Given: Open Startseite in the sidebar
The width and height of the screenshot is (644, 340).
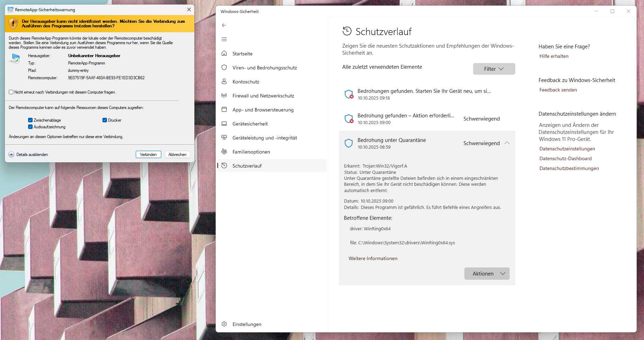Looking at the screenshot, I should tap(272, 53).
